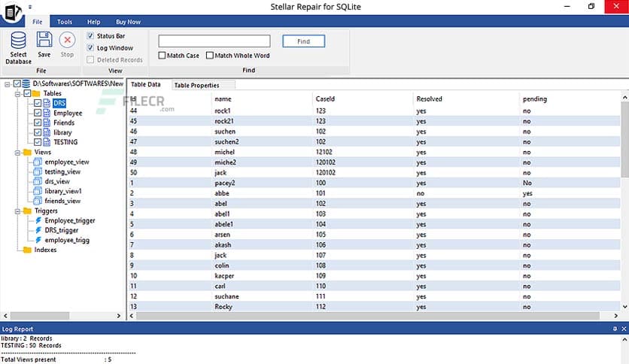Click the DRS_trigger lightning icon
The height and width of the screenshot is (364, 629).
(38, 230)
